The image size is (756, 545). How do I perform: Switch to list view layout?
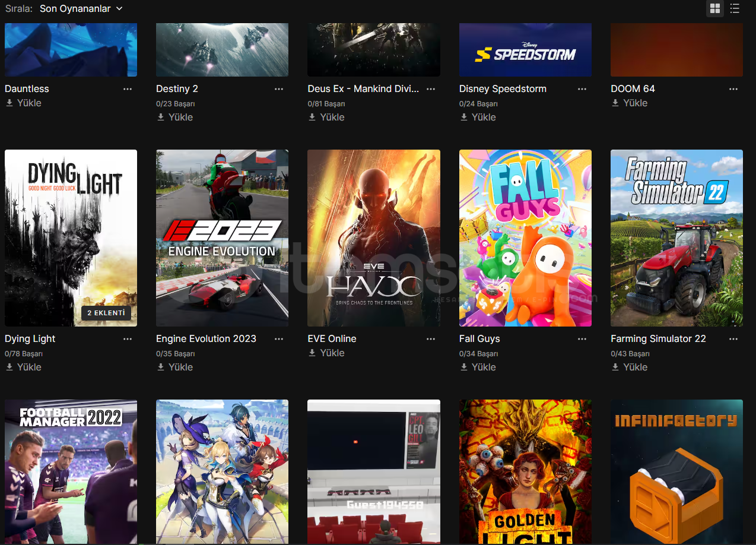pyautogui.click(x=735, y=8)
